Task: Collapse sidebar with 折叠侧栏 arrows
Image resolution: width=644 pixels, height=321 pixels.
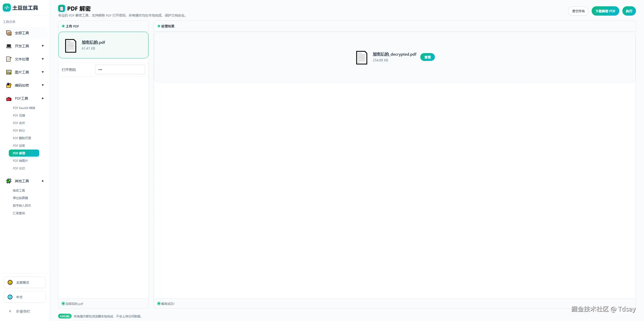Action: tap(10, 311)
